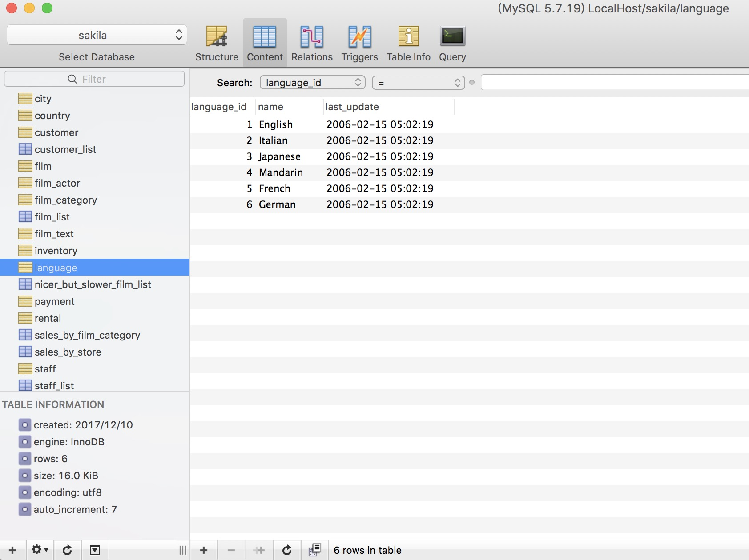Click the green zoom window button
The width and height of the screenshot is (749, 560).
coord(47,8)
